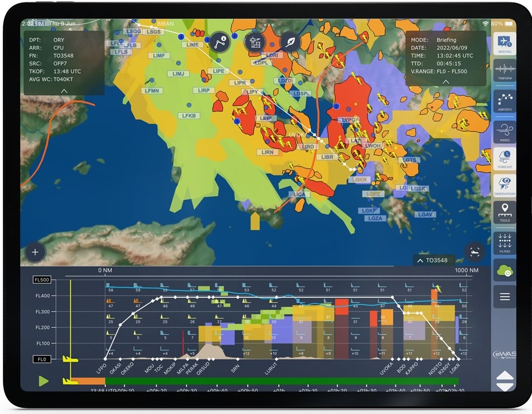
Task: Tap the plus button on map
Action: (x=35, y=252)
